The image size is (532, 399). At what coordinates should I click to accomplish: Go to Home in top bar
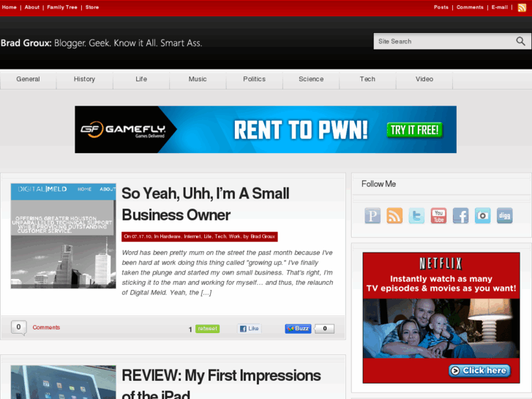point(10,7)
